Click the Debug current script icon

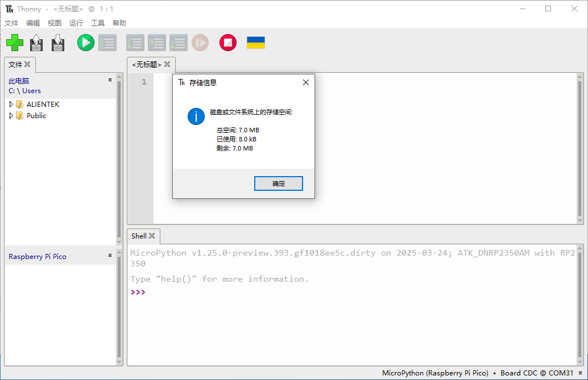[x=107, y=43]
